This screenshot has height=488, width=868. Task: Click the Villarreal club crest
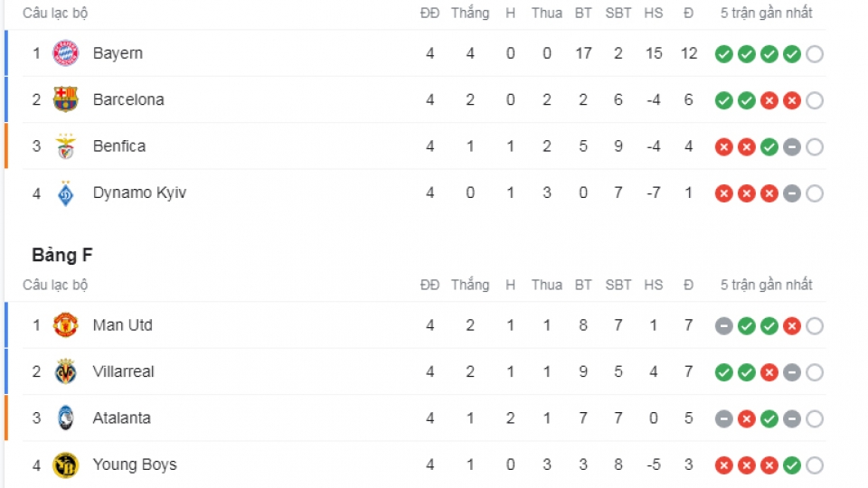[65, 371]
